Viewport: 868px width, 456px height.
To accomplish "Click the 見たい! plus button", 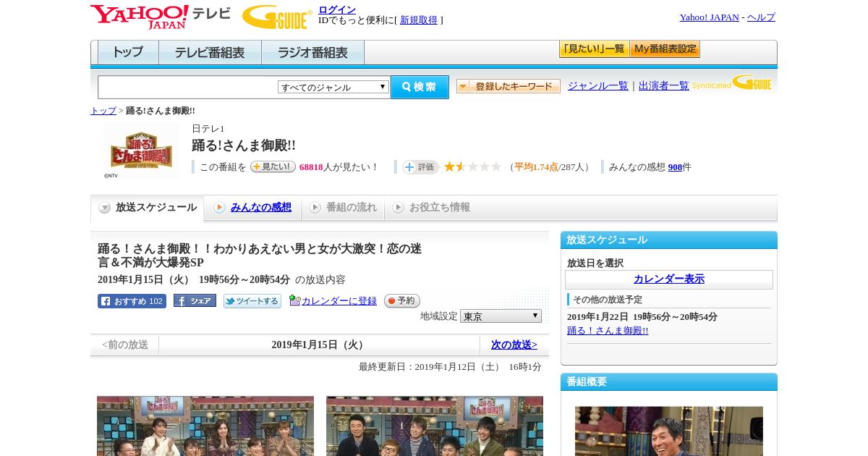I will point(273,166).
